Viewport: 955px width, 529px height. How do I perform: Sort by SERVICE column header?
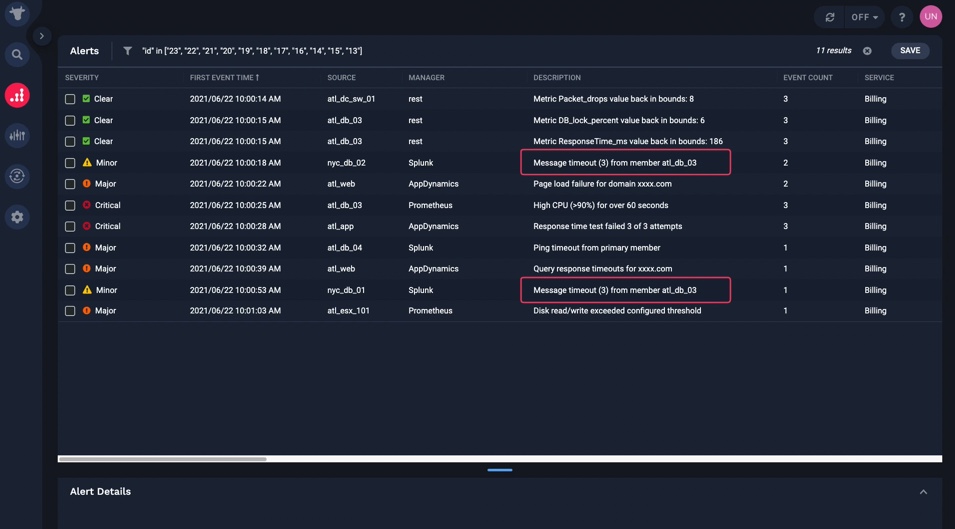point(879,77)
